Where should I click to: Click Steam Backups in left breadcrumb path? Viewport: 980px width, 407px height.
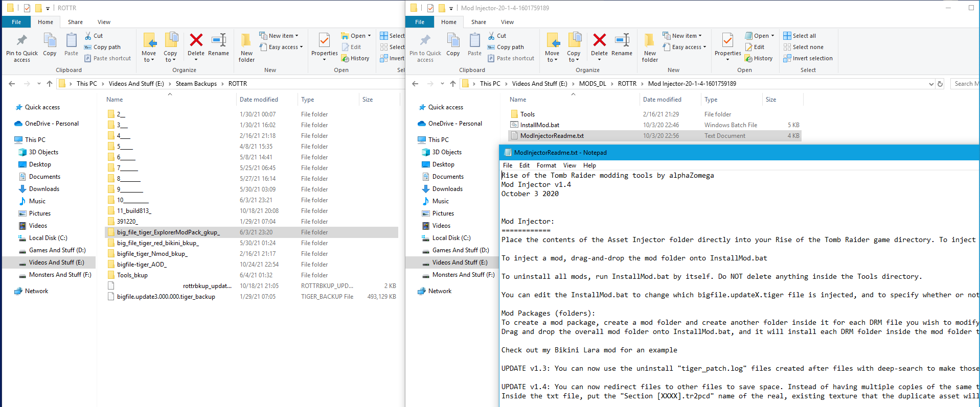click(x=196, y=84)
